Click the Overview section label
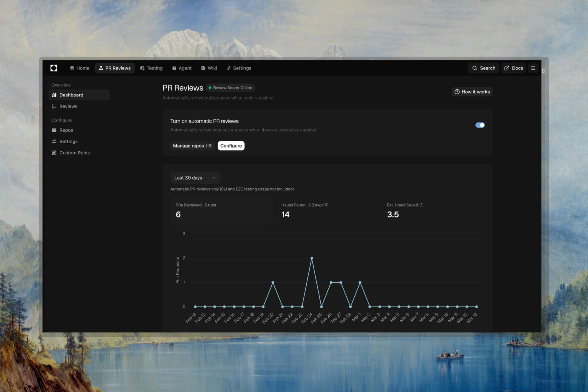 tap(61, 85)
